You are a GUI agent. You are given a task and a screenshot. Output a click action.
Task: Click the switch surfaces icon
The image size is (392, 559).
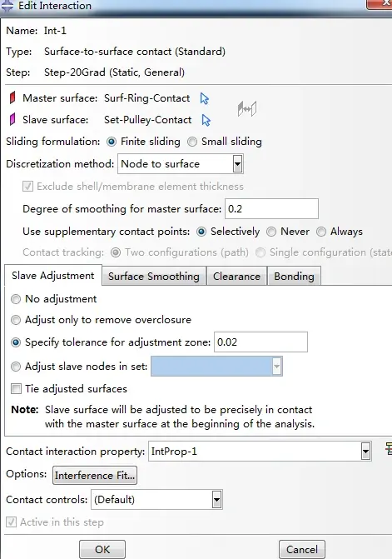tap(247, 109)
